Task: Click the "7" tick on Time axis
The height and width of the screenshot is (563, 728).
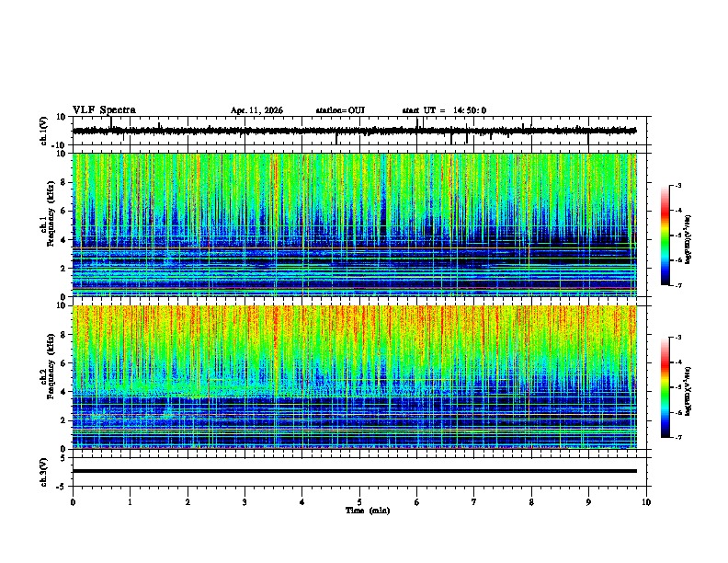Action: coord(474,502)
